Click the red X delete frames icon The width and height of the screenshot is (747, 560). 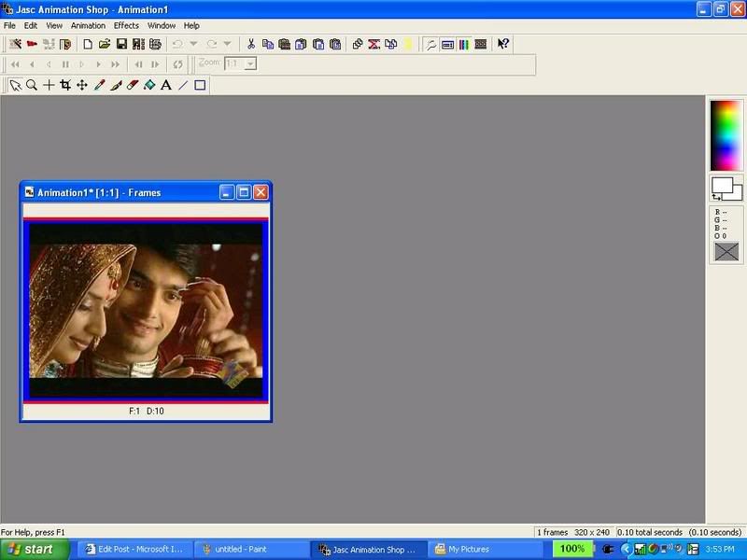[x=374, y=44]
